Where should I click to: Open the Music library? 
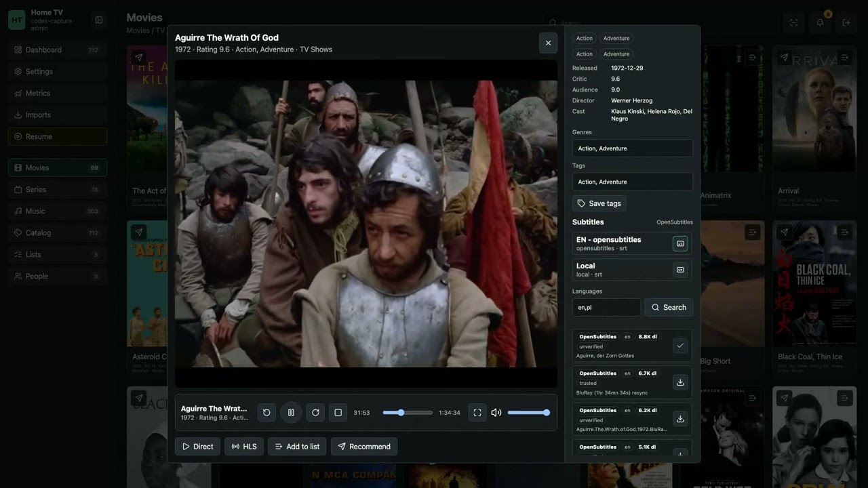[x=58, y=211]
